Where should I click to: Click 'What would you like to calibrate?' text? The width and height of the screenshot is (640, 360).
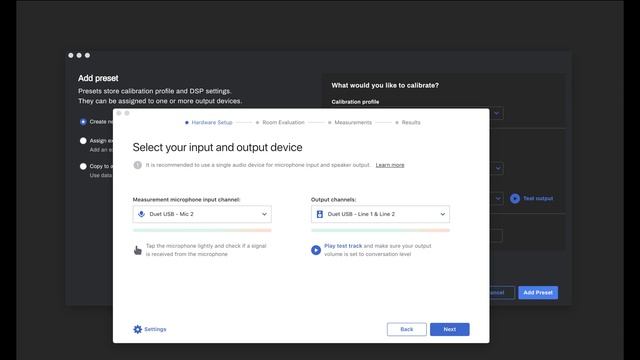(385, 85)
